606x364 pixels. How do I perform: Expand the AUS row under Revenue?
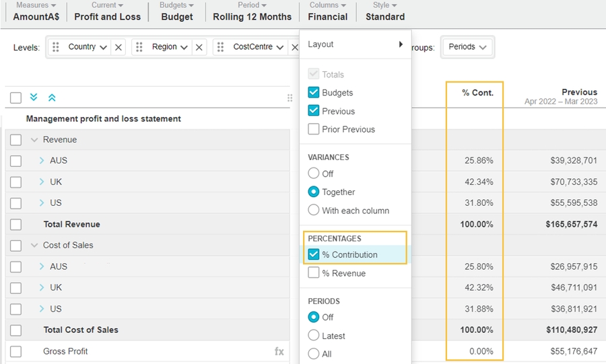[41, 161]
